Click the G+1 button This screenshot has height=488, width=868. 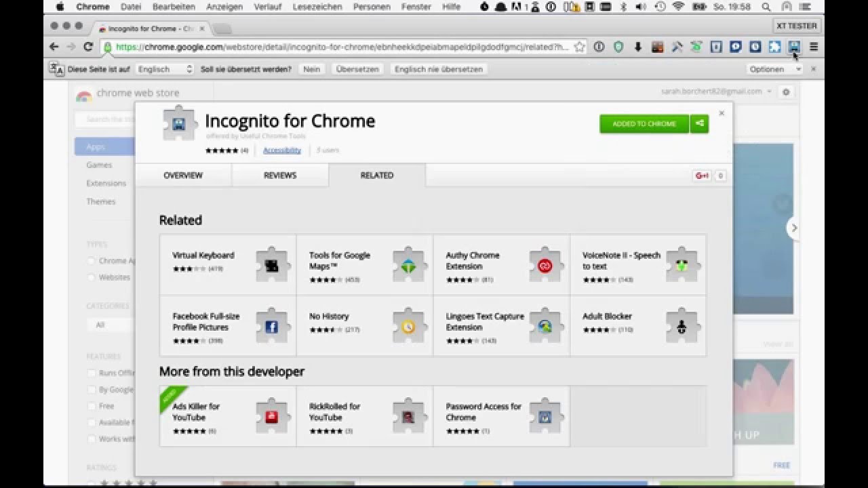tap(702, 176)
